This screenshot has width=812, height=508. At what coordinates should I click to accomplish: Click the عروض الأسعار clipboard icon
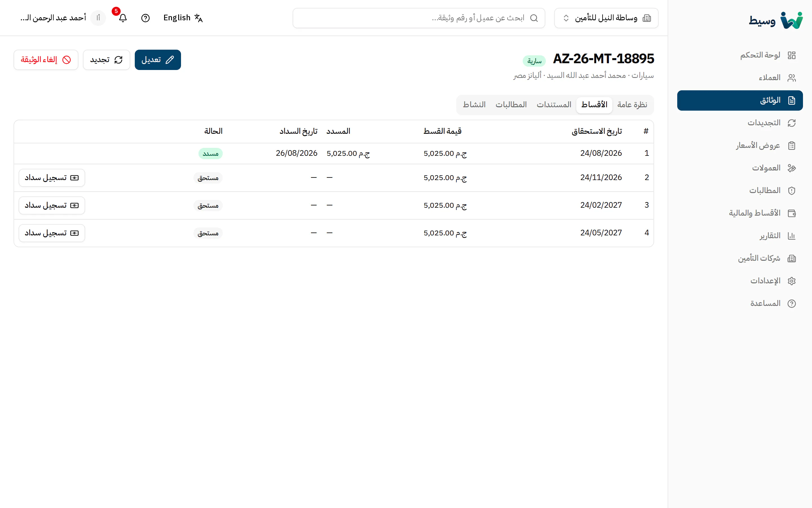[791, 145]
